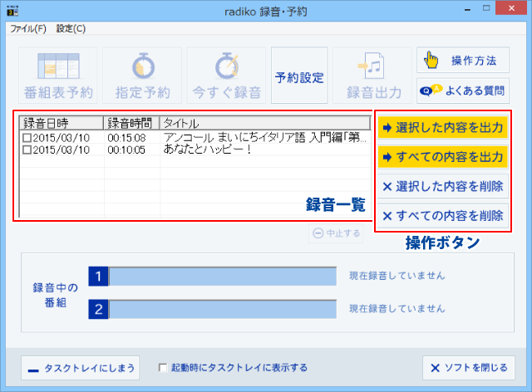Enable 起動時にタスクトレイに表示する checkbox
The height and width of the screenshot is (392, 532).
[163, 368]
